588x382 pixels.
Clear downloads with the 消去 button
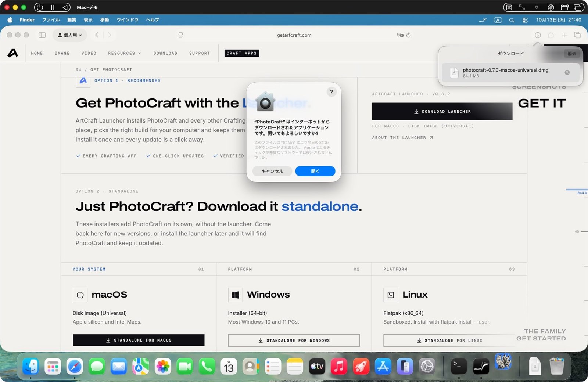click(572, 54)
